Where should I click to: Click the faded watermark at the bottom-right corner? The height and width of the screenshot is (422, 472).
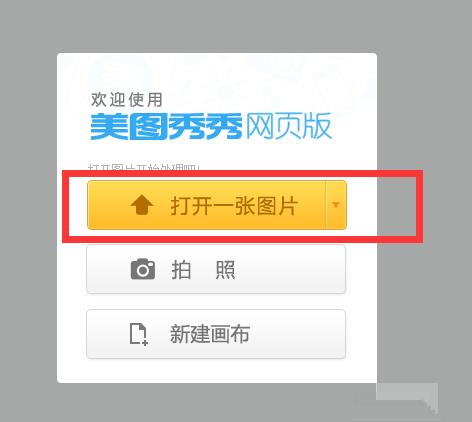[407, 398]
